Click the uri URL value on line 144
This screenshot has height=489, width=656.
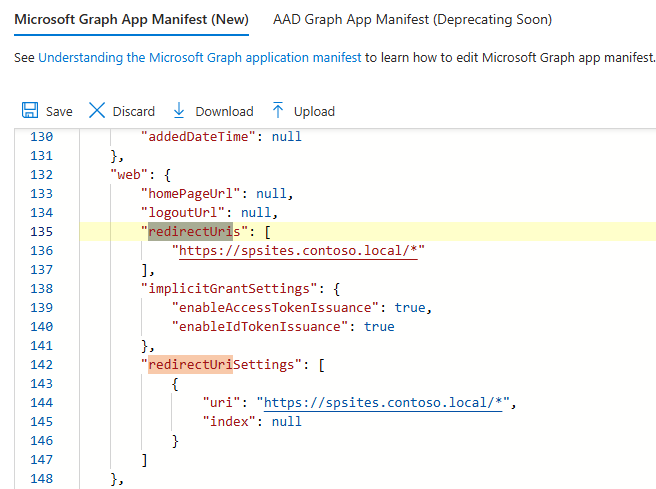(384, 403)
